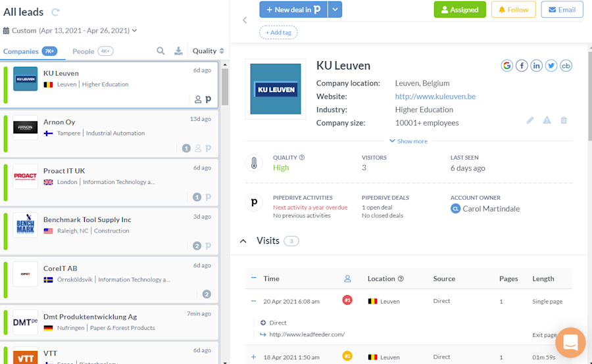Image resolution: width=592 pixels, height=364 pixels.
Task: Edit company details with the pencil icon
Action: [530, 120]
